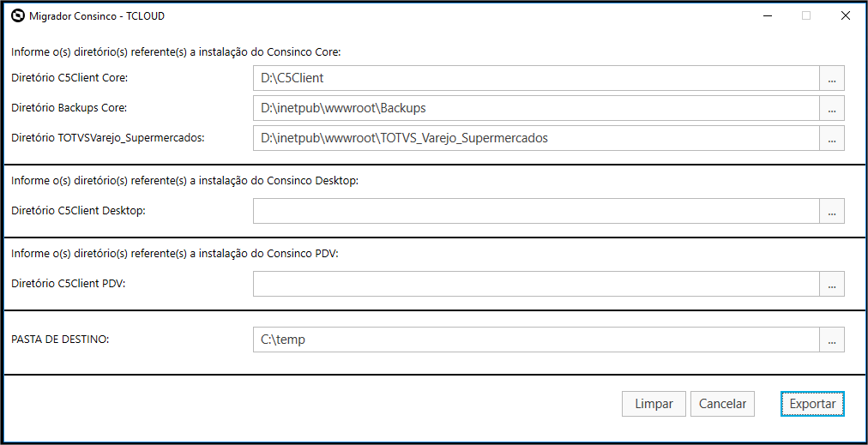Click the Migrador Consinco app icon
This screenshot has height=445, width=868.
pyautogui.click(x=18, y=16)
